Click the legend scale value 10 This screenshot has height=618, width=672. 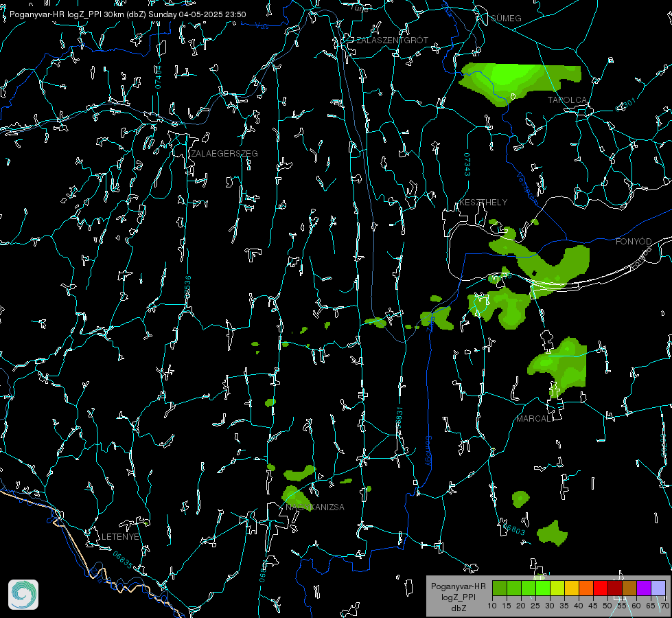tap(492, 606)
